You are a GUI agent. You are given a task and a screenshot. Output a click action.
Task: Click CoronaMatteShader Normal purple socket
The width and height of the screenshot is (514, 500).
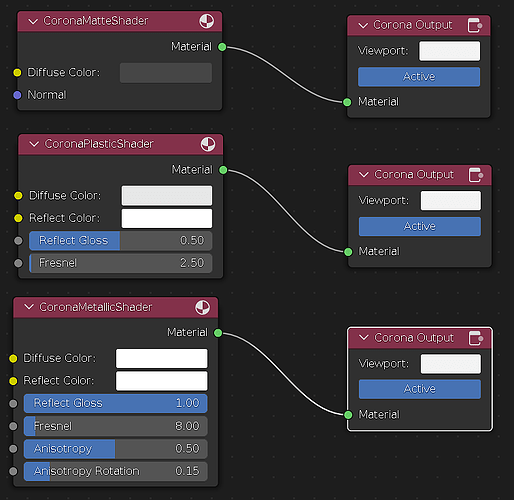pos(17,95)
